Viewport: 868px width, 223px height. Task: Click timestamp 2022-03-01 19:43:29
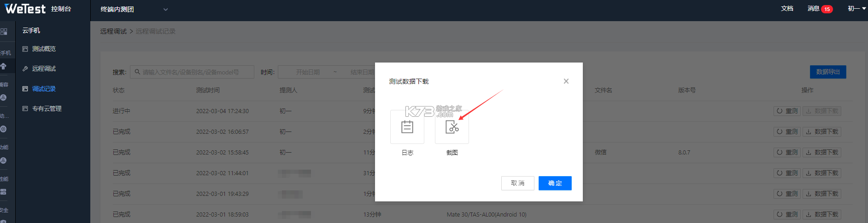click(223, 194)
